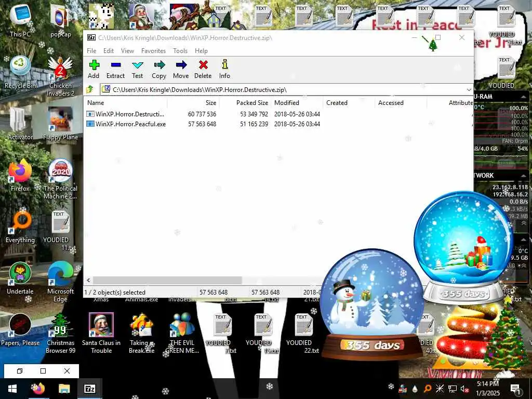Launch Chicken Invaders 2 shortcut
Viewport: 532px width, 399px height.
60,77
